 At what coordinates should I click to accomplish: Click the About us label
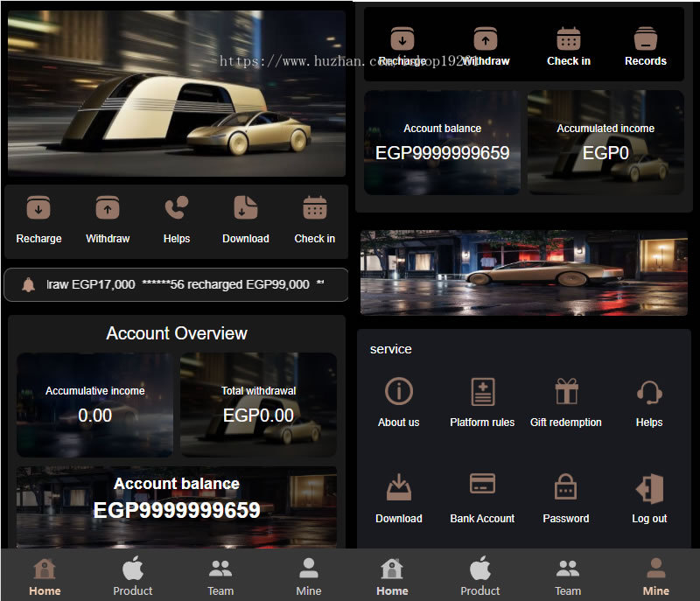399,422
